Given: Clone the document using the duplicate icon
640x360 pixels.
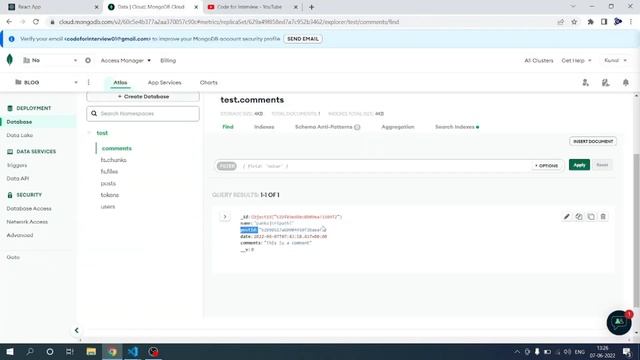Looking at the screenshot, I should 591,217.
